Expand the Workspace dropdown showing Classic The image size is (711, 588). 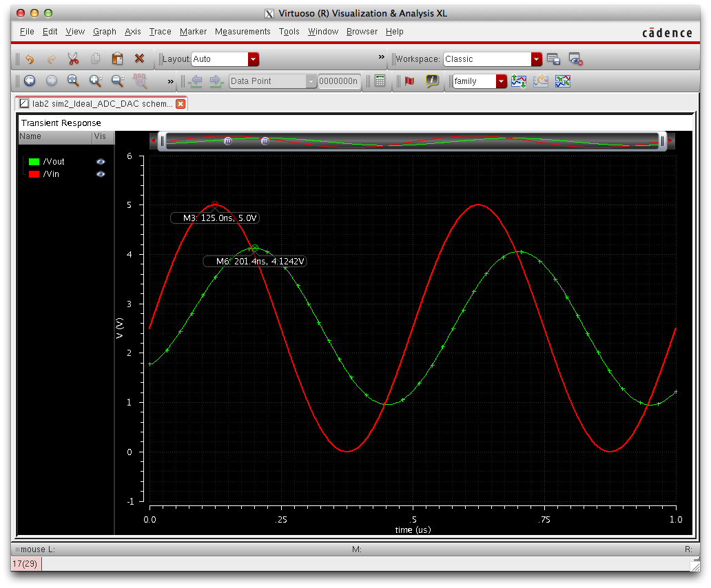(x=536, y=59)
